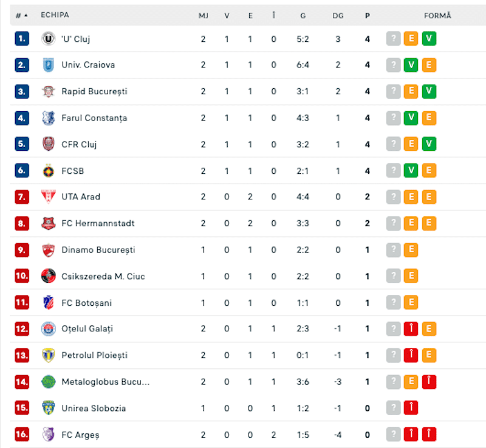Select the Rapid București crest icon
The height and width of the screenshot is (448, 486).
click(x=49, y=91)
